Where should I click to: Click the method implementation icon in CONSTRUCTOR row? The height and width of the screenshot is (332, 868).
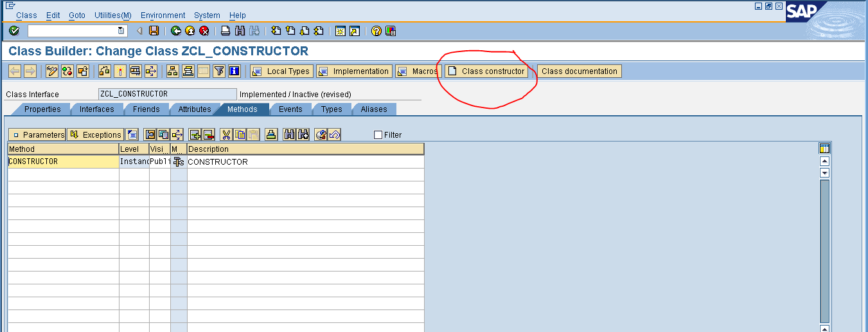tap(179, 161)
